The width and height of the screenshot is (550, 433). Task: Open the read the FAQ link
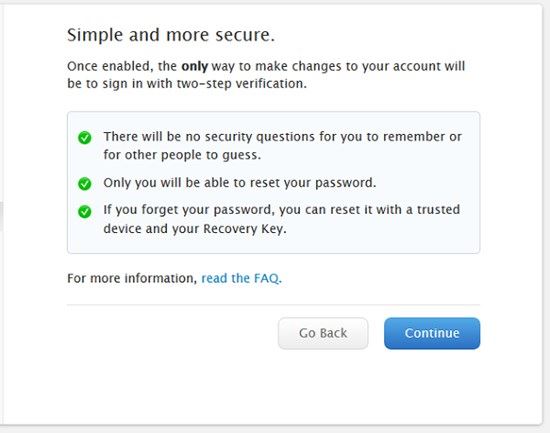click(x=241, y=278)
